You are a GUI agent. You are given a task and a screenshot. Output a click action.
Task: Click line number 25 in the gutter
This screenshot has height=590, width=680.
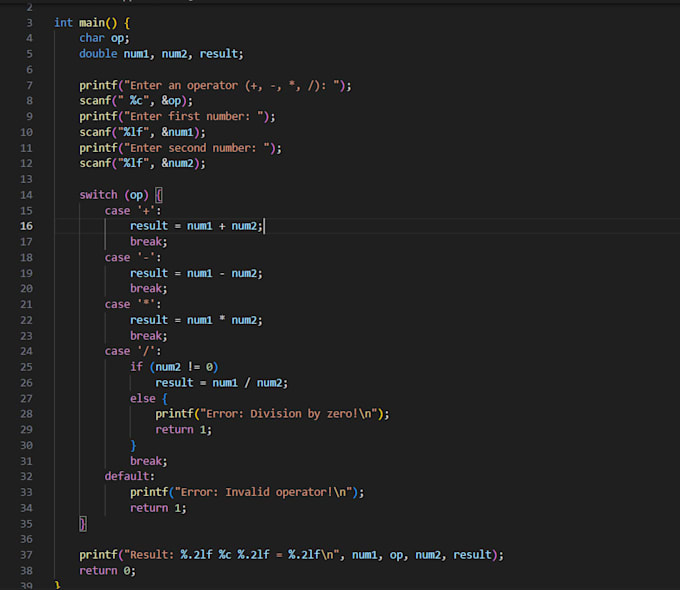[26, 367]
